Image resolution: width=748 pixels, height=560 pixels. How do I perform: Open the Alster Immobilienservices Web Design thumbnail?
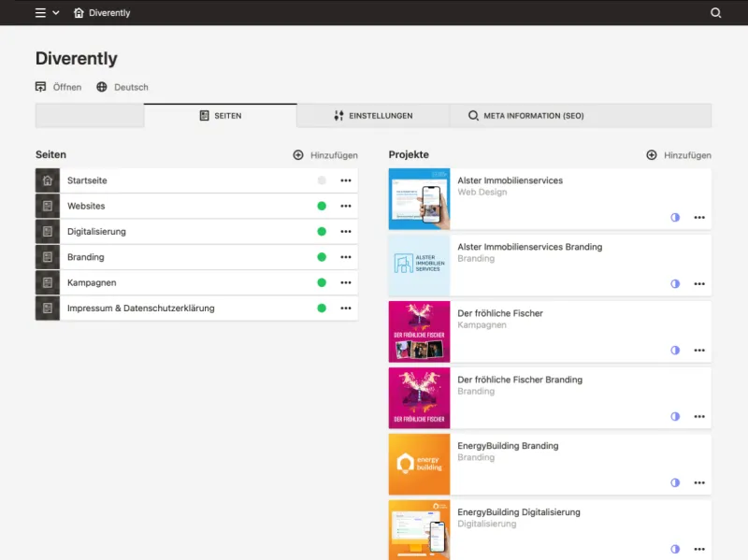[x=419, y=199]
